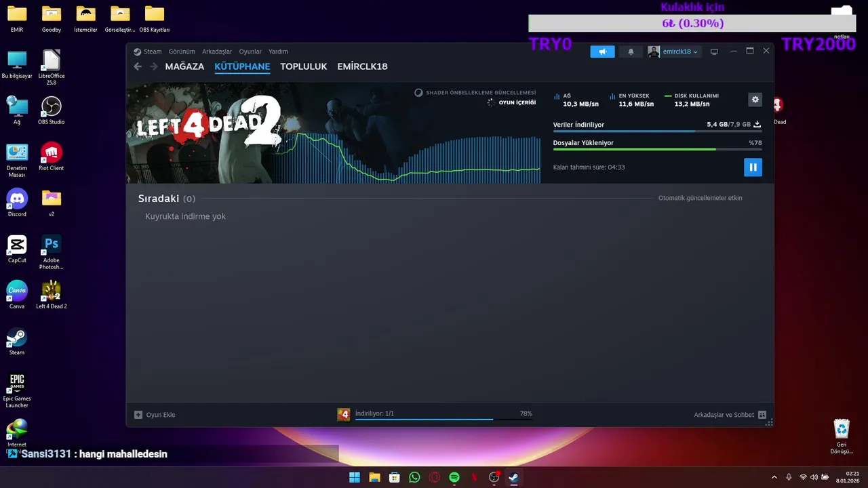Select the Discord desktop icon
Viewport: 868px width, 488px height.
click(17, 203)
